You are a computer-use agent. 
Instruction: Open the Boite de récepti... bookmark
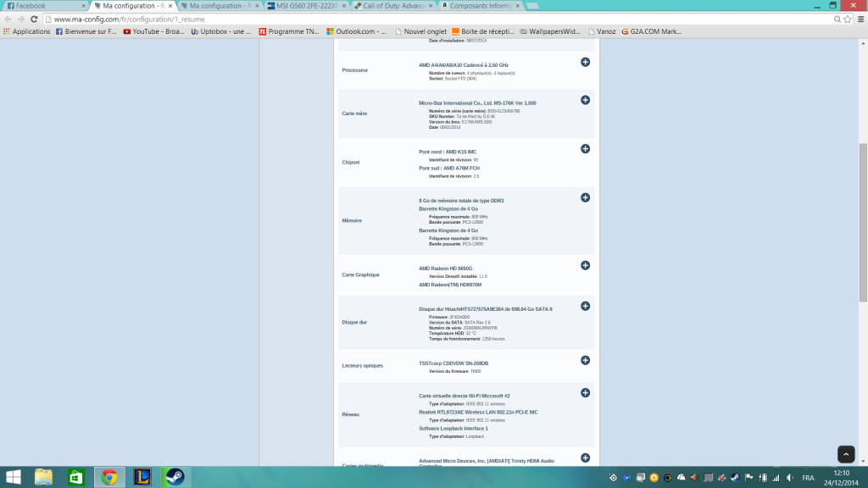[x=483, y=31]
